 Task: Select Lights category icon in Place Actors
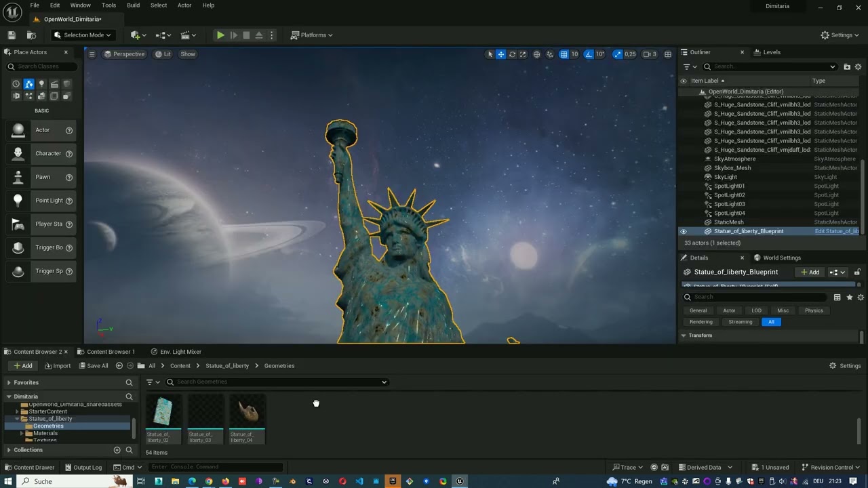pyautogui.click(x=41, y=84)
